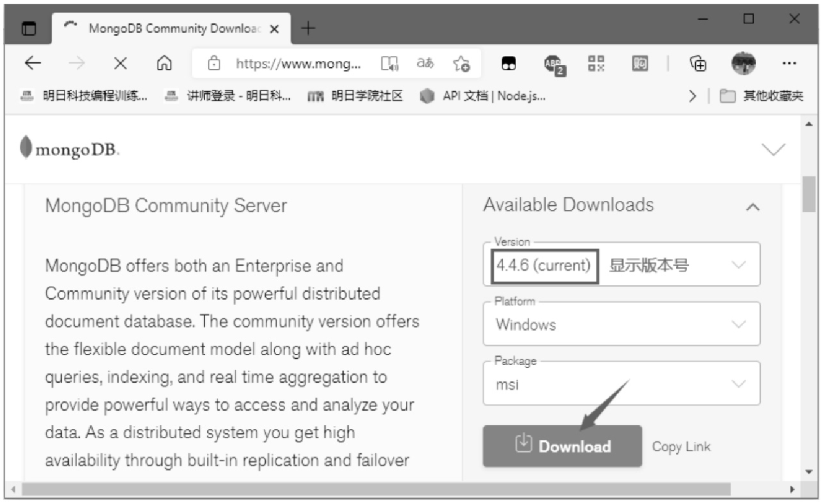Open the tab actions menu icon
Screen dimensions: 823x504
29,28
